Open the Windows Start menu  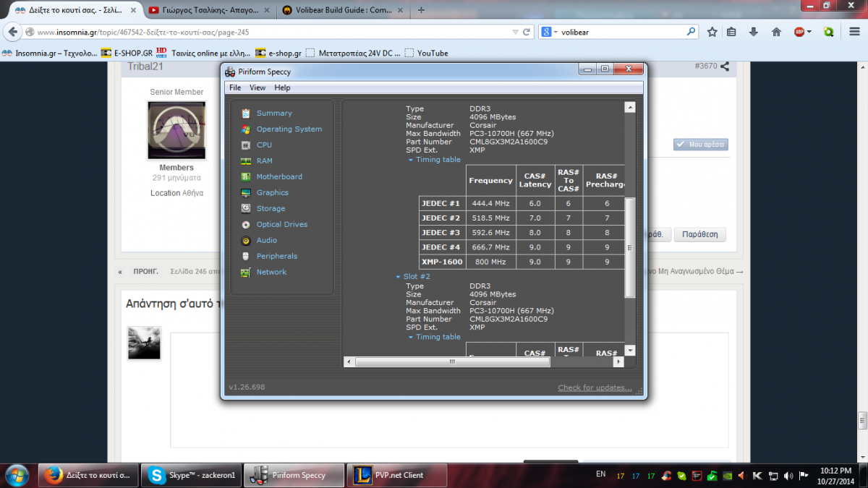(17, 475)
